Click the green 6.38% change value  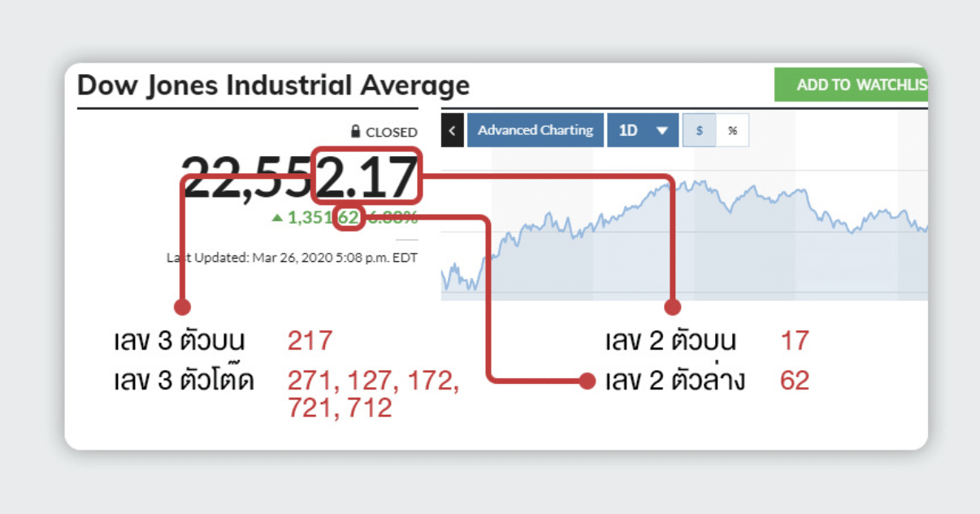(x=393, y=218)
